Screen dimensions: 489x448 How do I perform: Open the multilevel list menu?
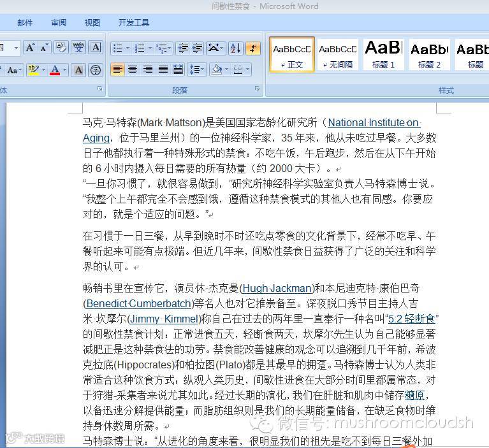[163, 48]
